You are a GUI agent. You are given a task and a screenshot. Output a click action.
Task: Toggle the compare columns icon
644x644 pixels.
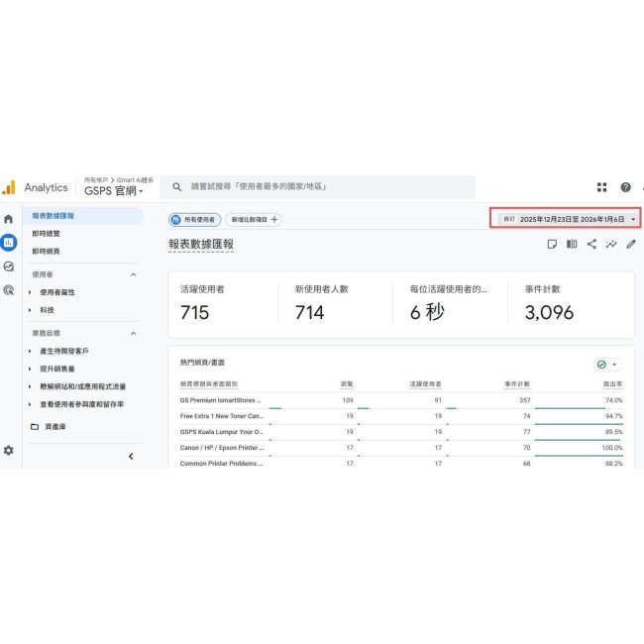tap(572, 244)
